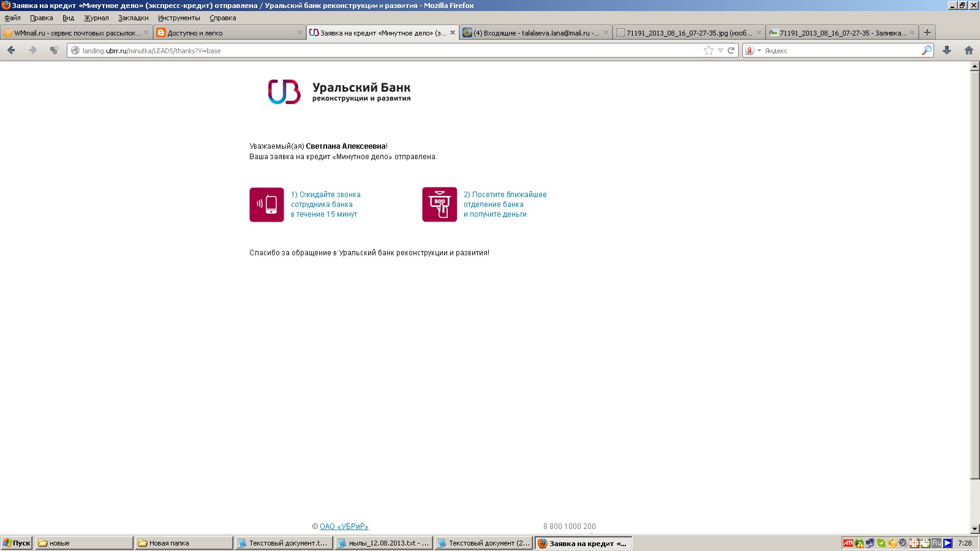Close the 71191 jpg image tab
Image resolution: width=980 pixels, height=551 pixels.
[x=759, y=33]
